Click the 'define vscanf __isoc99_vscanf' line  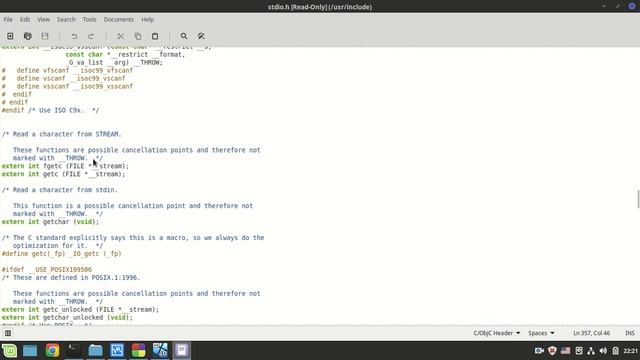tap(64, 78)
